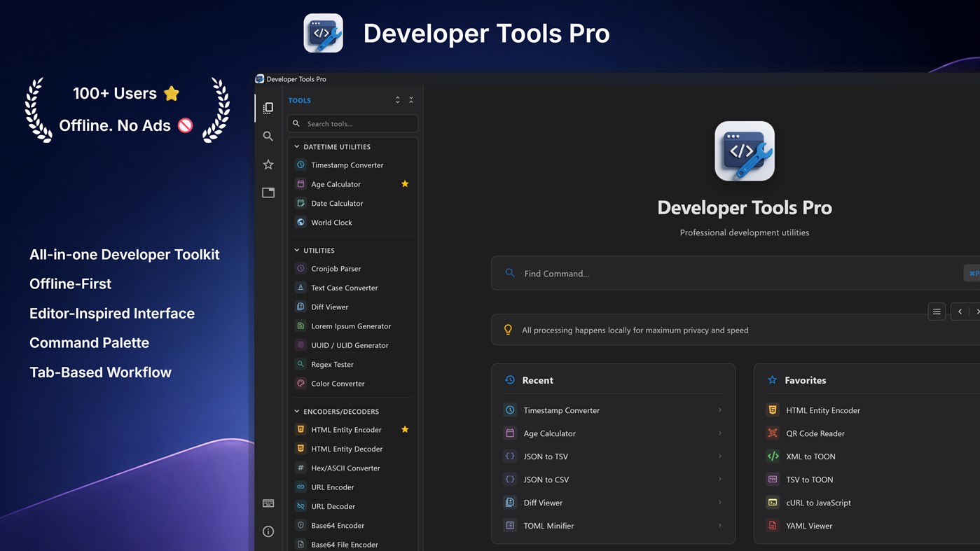The width and height of the screenshot is (980, 551).
Task: Open HTML Entity Encoder from Favorites
Action: point(871,410)
